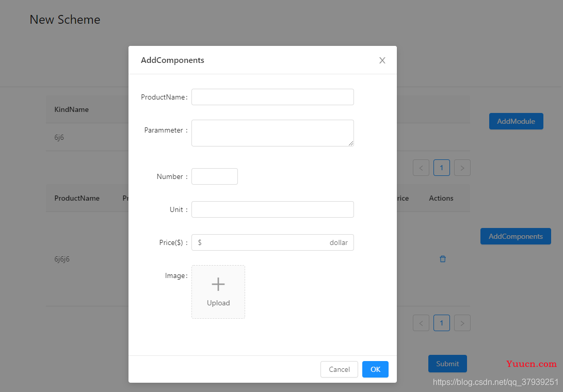Go to the next page in the ProductName table pagination
This screenshot has width=563, height=392.
click(462, 323)
